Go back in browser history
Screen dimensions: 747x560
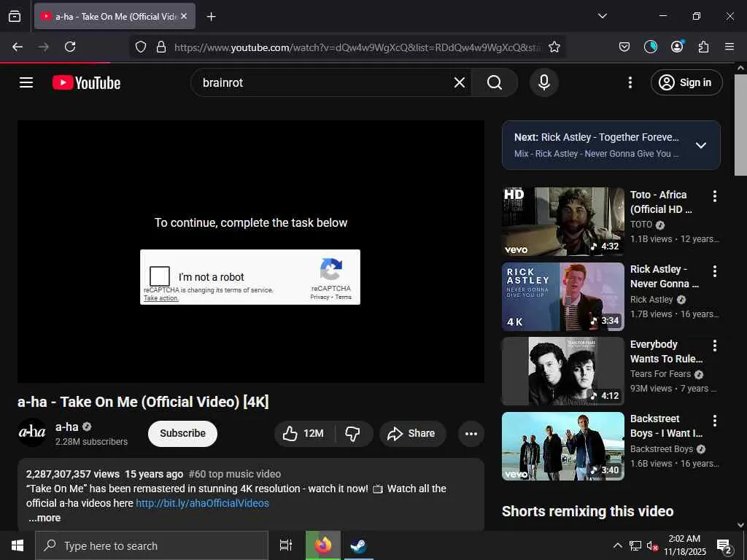click(18, 47)
